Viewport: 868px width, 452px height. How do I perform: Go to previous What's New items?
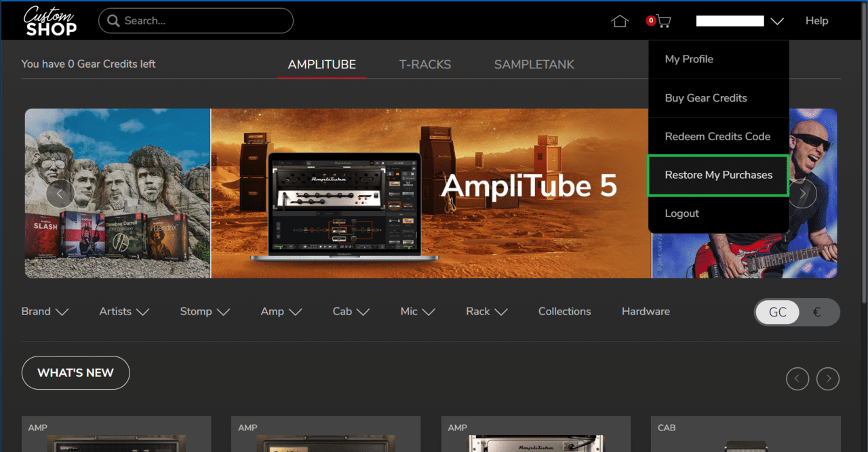tap(797, 379)
